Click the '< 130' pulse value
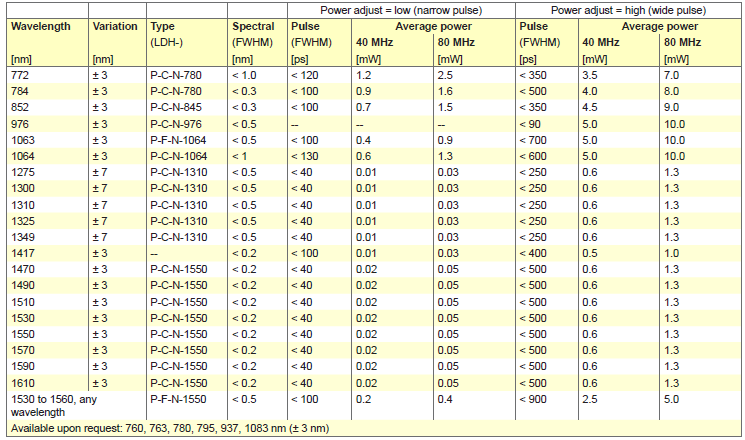This screenshot has height=440, width=745. (x=305, y=156)
